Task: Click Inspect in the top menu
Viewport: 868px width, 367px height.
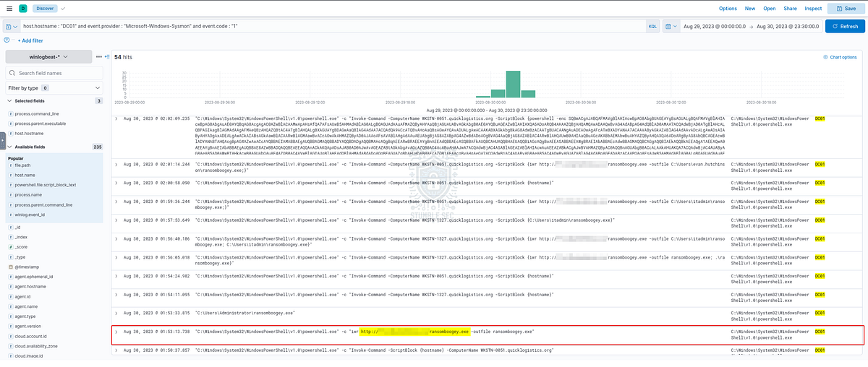Action: pyautogui.click(x=813, y=9)
